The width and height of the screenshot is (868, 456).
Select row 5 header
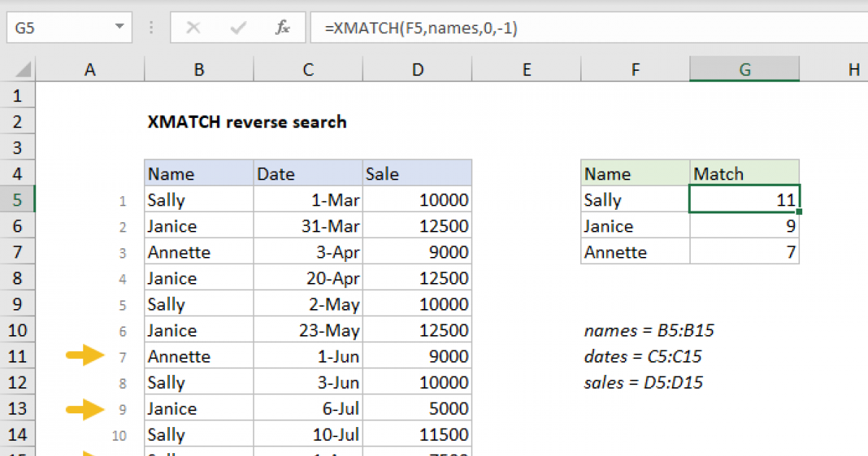point(18,199)
